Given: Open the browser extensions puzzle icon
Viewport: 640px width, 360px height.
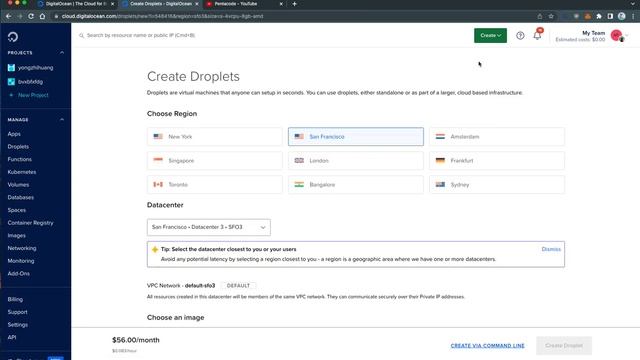Looking at the screenshot, I should (x=599, y=16).
